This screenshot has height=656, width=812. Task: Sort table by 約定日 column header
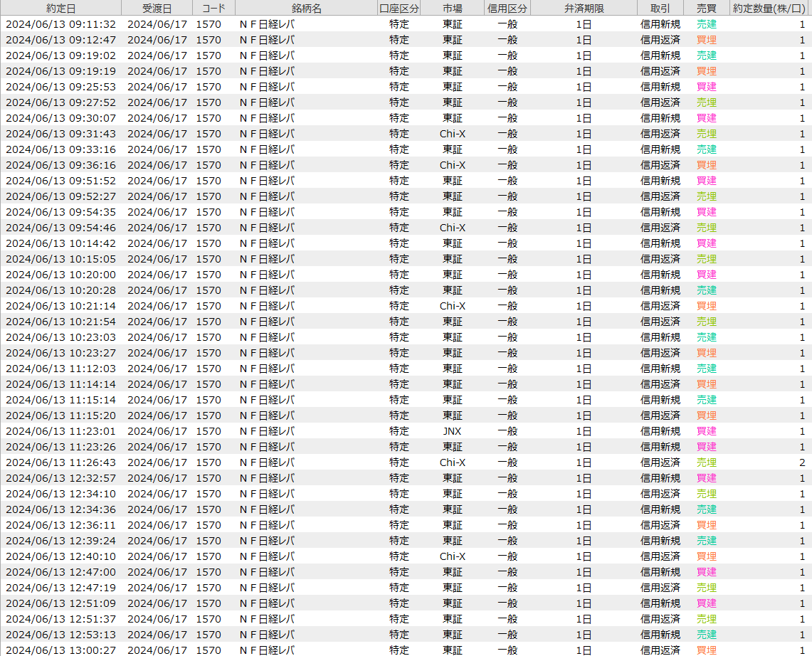click(60, 8)
